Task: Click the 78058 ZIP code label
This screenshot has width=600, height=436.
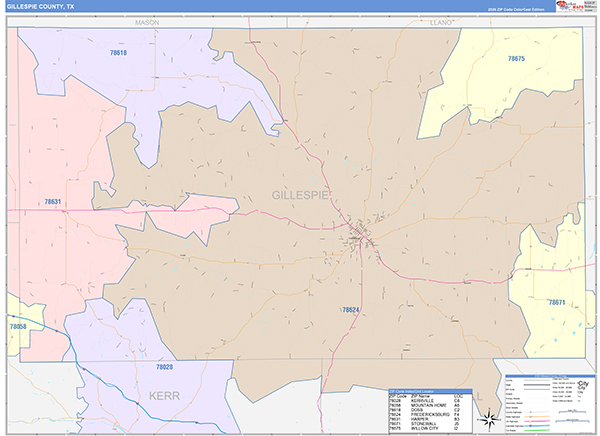Action: tap(18, 327)
